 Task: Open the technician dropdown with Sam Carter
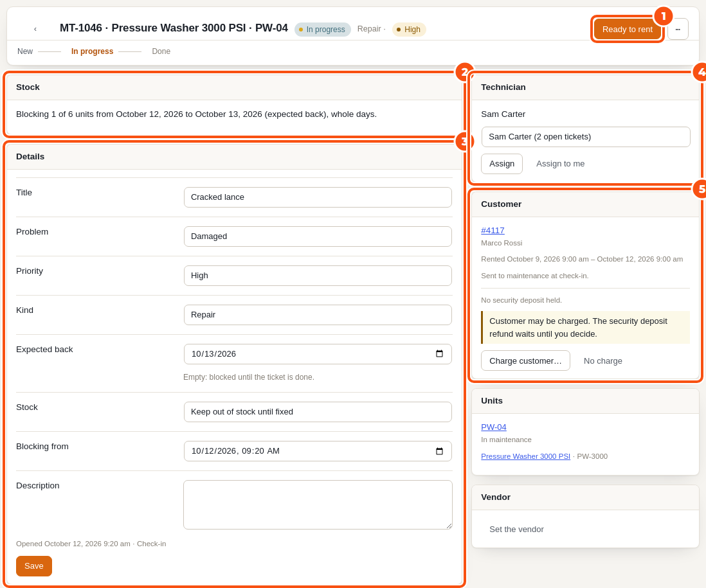coord(585,137)
